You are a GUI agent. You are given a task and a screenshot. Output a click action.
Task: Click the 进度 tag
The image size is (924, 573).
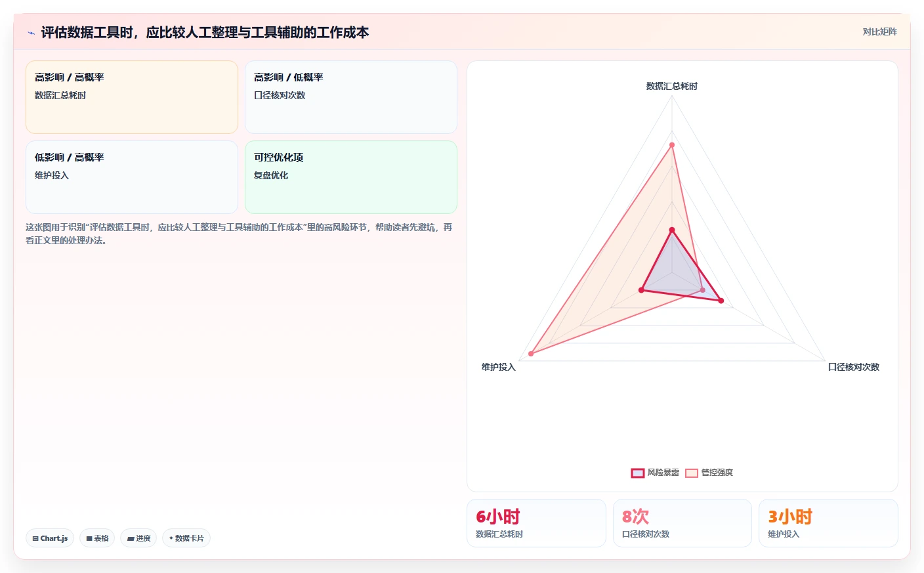click(138, 538)
